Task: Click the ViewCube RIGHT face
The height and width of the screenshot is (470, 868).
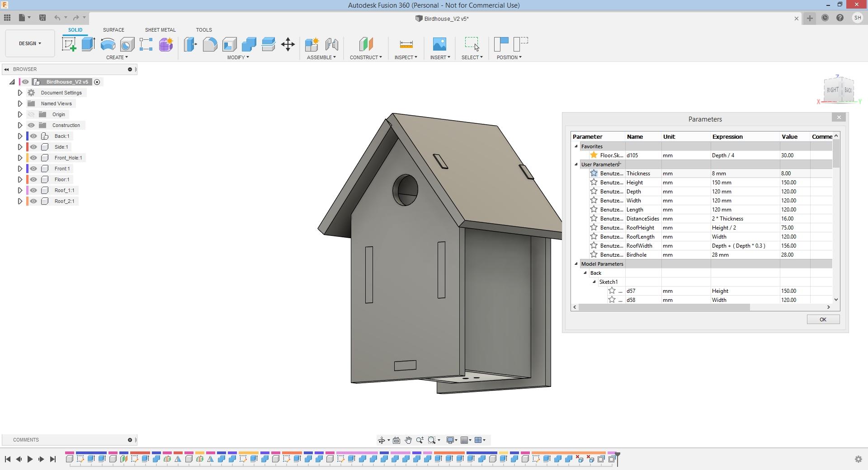Action: click(832, 90)
